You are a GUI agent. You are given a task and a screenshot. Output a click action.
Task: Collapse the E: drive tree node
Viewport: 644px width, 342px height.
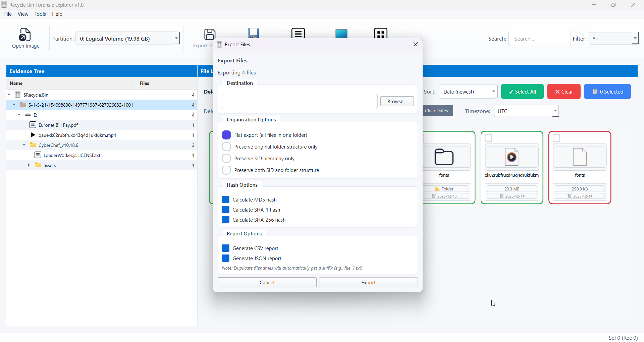[x=19, y=115]
